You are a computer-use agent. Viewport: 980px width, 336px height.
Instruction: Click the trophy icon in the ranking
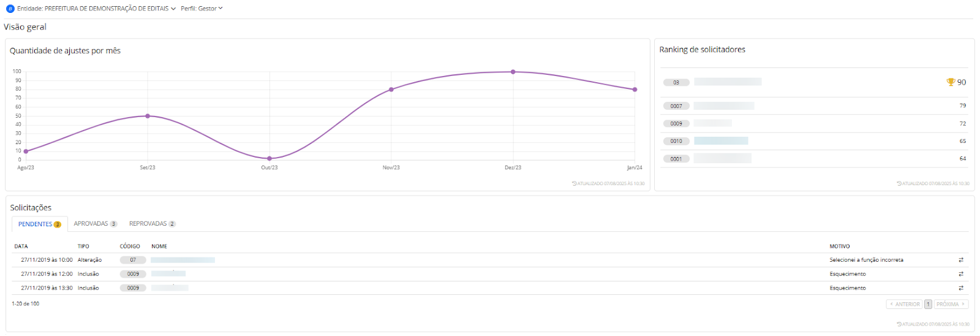click(951, 82)
